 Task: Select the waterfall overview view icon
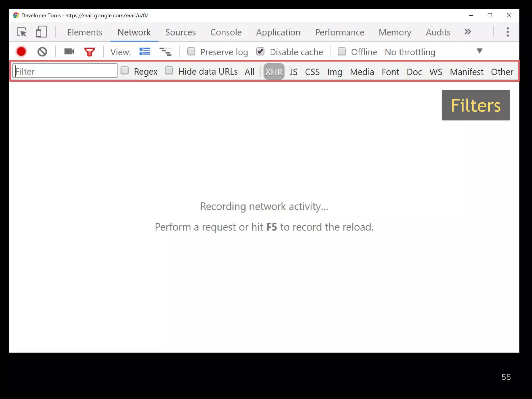pyautogui.click(x=165, y=52)
